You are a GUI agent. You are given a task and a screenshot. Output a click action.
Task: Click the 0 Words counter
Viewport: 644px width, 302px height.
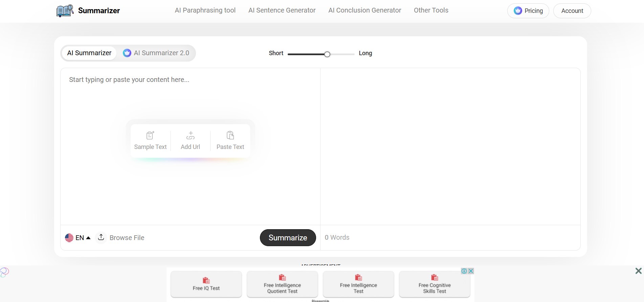(337, 237)
